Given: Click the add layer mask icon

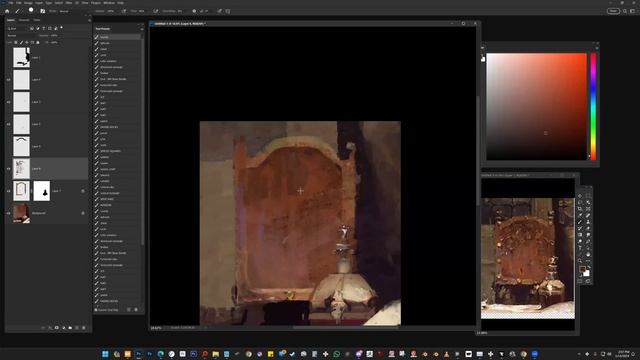Looking at the screenshot, I should coord(57,327).
